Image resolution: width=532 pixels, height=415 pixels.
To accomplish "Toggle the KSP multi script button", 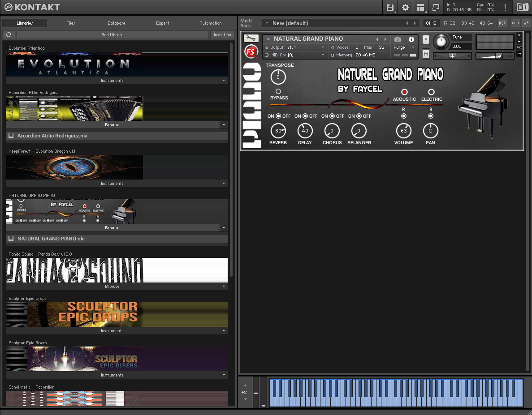I will click(502, 23).
